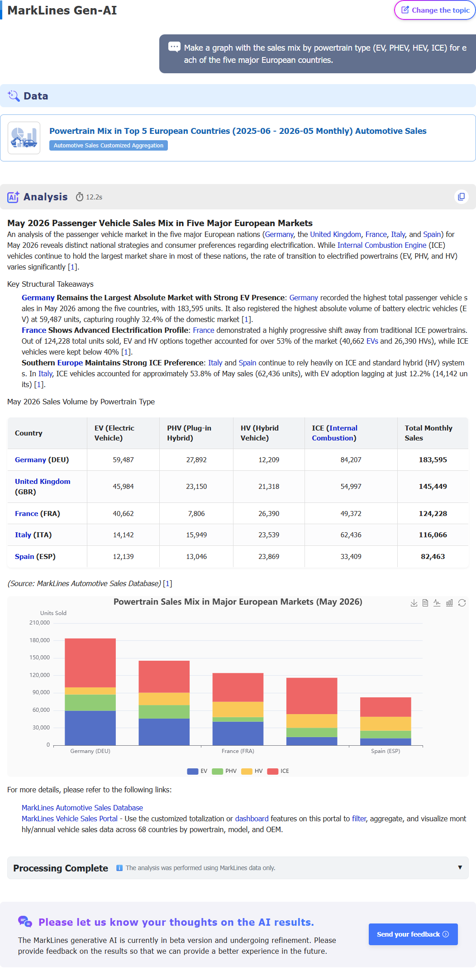Click the France (FRA) blue EV bar segment
This screenshot has width=476, height=980.
pos(238,733)
